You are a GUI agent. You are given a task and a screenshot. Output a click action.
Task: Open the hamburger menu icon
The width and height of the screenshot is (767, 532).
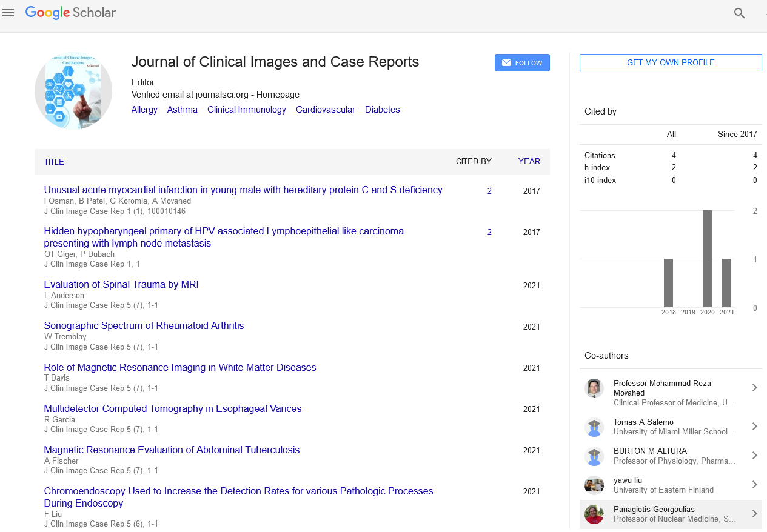pyautogui.click(x=8, y=13)
